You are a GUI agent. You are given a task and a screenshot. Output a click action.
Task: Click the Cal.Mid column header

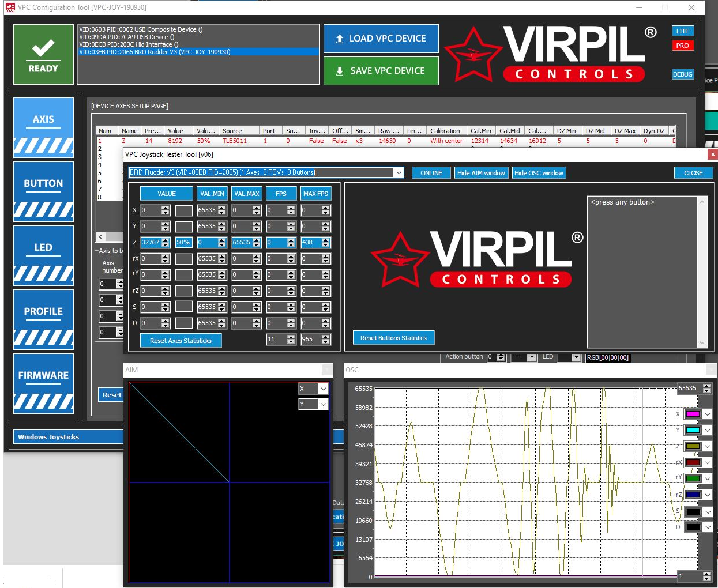(x=510, y=131)
